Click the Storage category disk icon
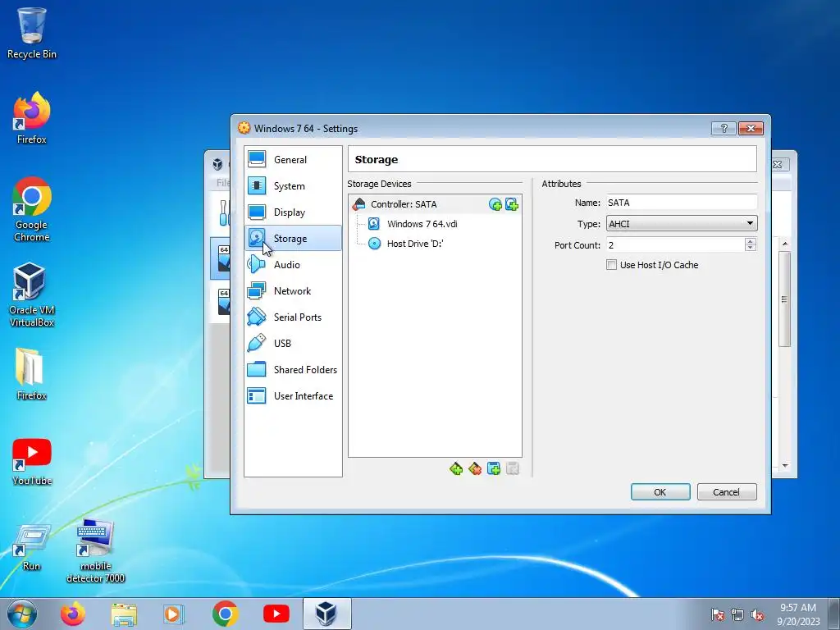The width and height of the screenshot is (840, 630). click(x=257, y=239)
